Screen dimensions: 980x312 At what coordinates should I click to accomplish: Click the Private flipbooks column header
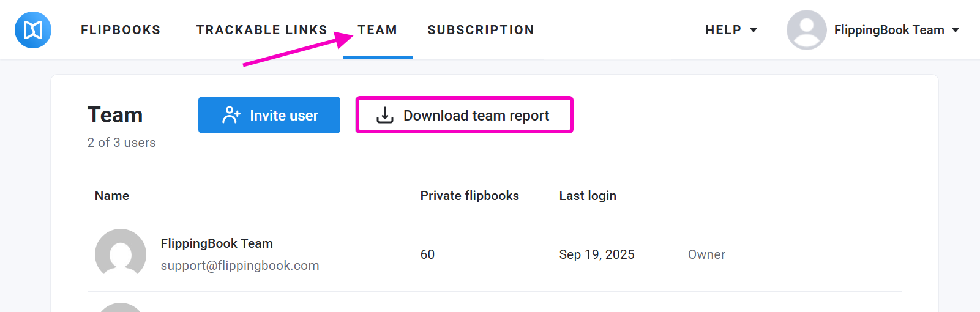[x=469, y=196]
